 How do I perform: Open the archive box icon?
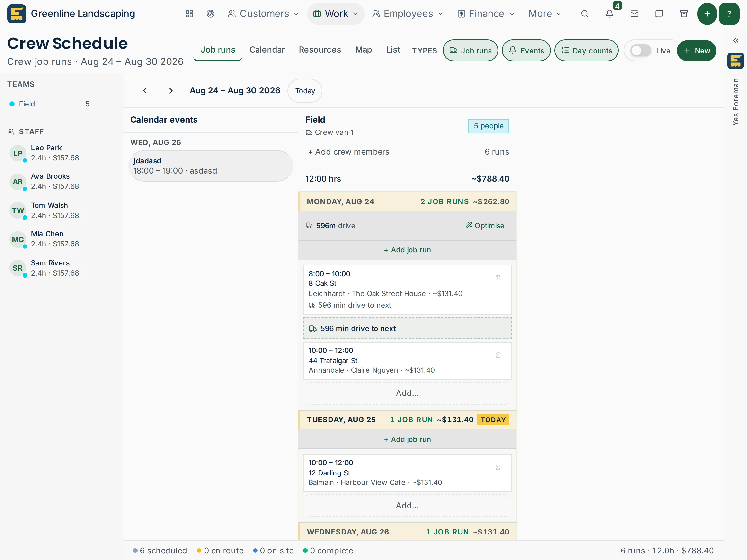coord(684,14)
